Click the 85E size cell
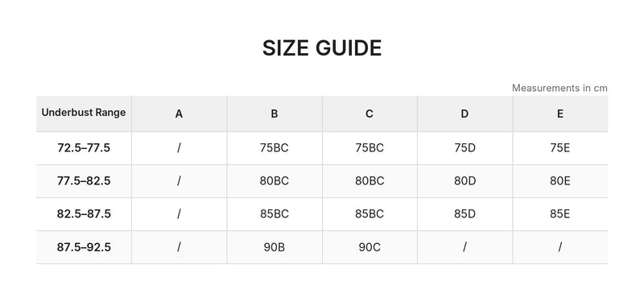Screen dimensions: 644x302 560,214
